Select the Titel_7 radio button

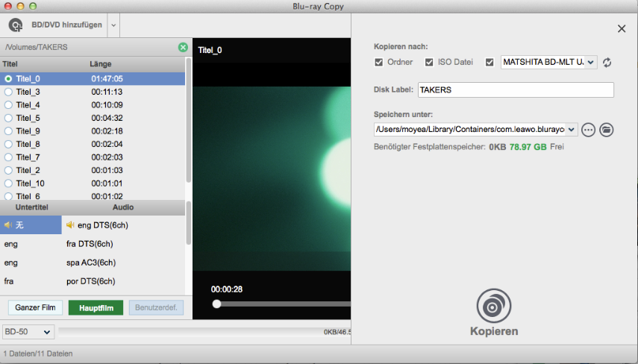(8, 157)
